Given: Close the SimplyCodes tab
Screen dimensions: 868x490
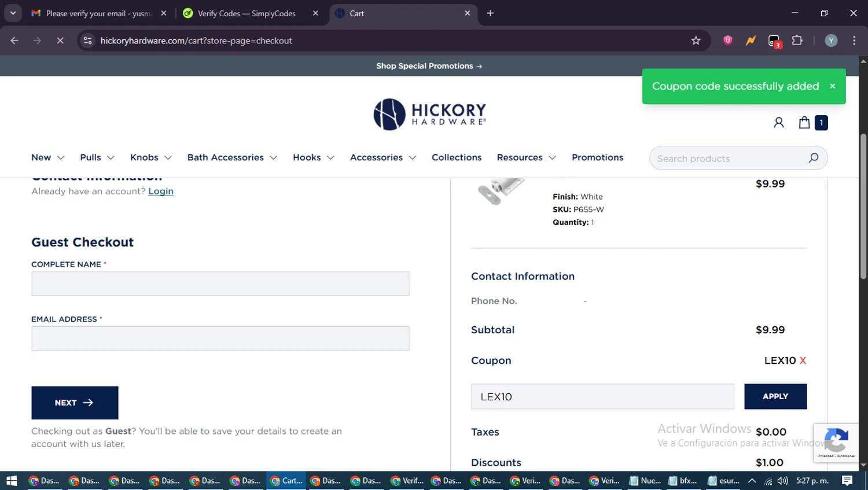Looking at the screenshot, I should 315,13.
